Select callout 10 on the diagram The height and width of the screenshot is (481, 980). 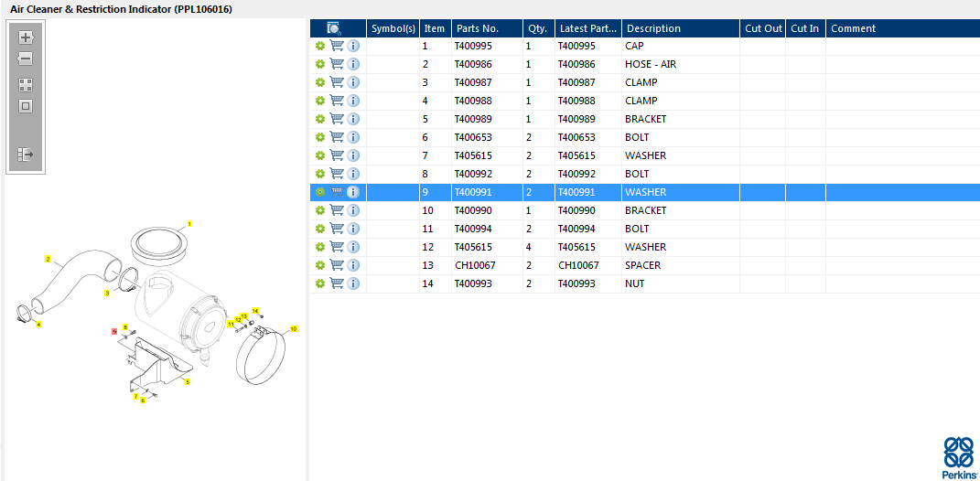tap(294, 328)
